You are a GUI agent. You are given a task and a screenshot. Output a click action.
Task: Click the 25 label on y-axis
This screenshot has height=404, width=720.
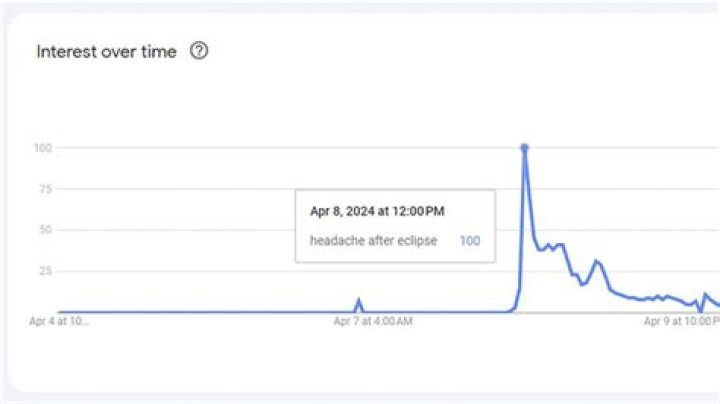coord(45,271)
